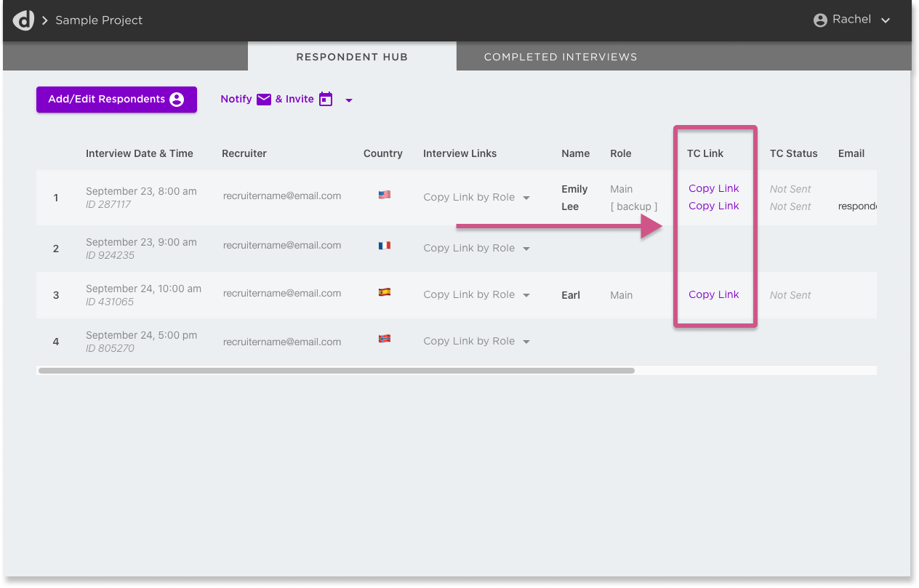Click the Country column header

click(x=383, y=153)
